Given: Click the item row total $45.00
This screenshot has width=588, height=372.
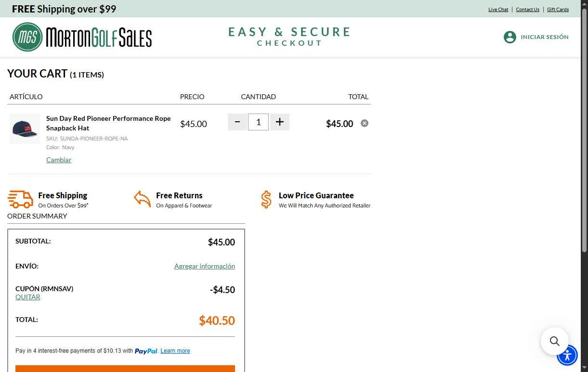Looking at the screenshot, I should point(340,124).
